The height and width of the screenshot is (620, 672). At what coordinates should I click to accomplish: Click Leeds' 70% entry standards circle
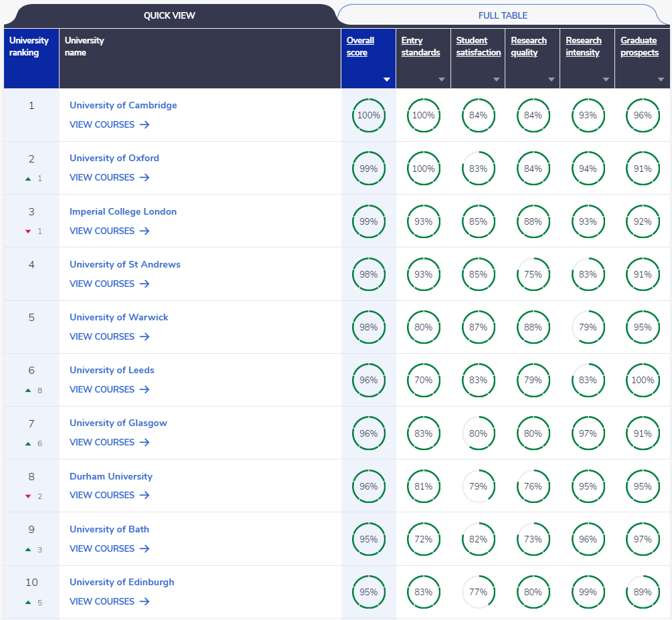(424, 380)
